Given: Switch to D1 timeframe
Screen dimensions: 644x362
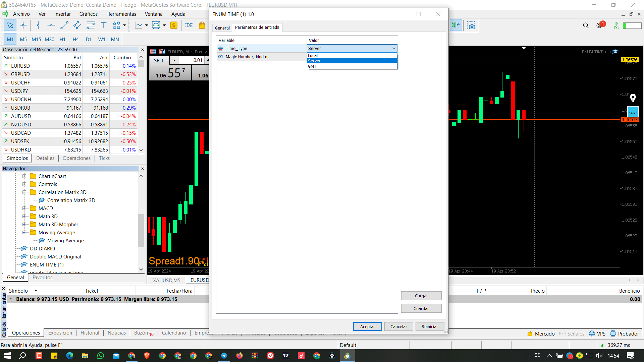Looking at the screenshot, I should click(89, 39).
